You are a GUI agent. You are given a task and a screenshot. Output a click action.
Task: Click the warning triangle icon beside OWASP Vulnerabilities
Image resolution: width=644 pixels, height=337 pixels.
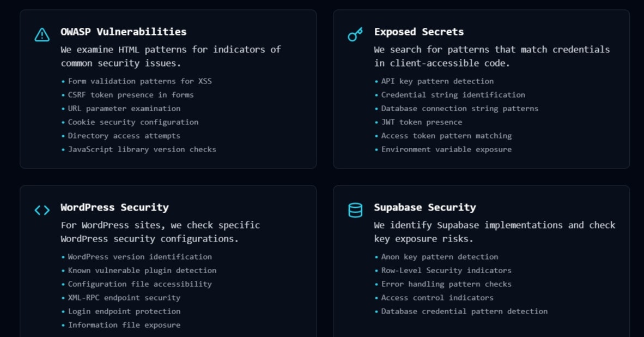pyautogui.click(x=42, y=35)
